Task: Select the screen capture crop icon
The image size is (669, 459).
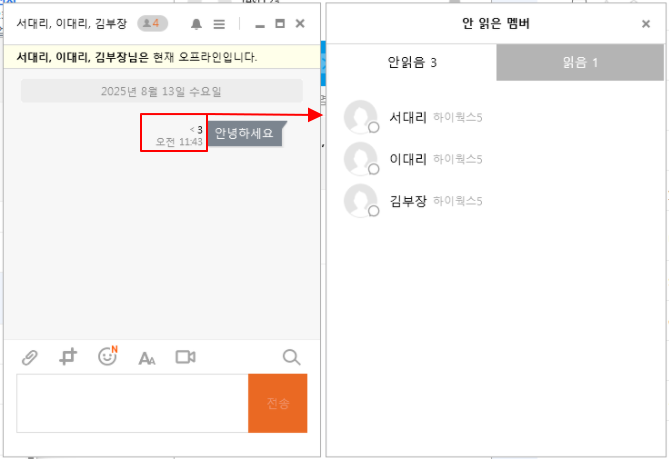Action: [x=68, y=357]
